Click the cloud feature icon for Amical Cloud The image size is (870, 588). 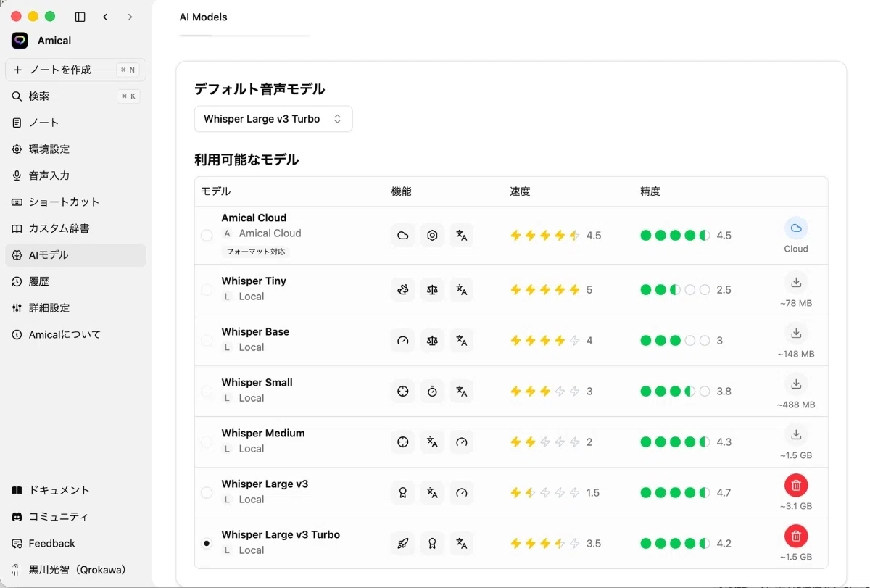(403, 235)
